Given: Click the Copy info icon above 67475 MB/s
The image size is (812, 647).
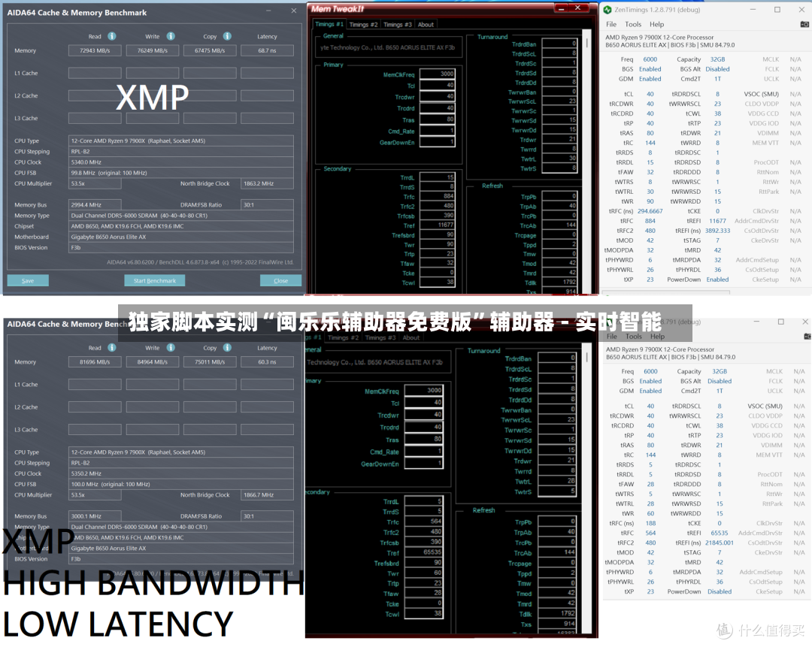Looking at the screenshot, I should point(227,36).
